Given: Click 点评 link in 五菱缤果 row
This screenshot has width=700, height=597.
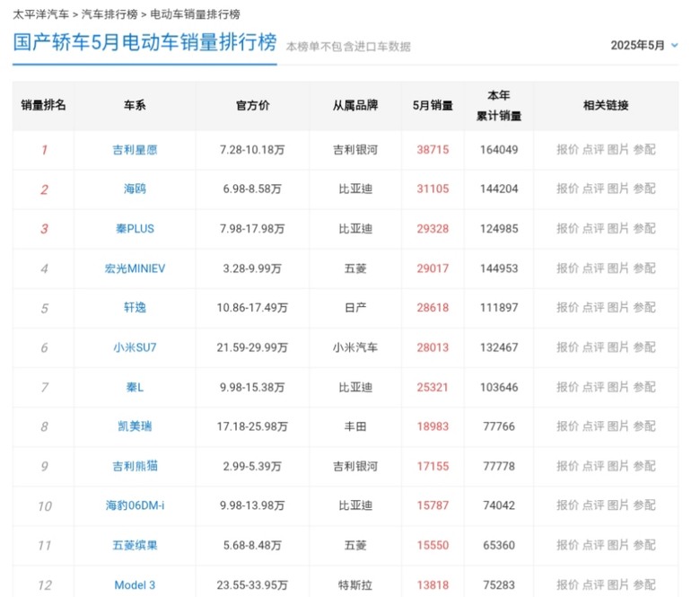Looking at the screenshot, I should (x=593, y=545).
